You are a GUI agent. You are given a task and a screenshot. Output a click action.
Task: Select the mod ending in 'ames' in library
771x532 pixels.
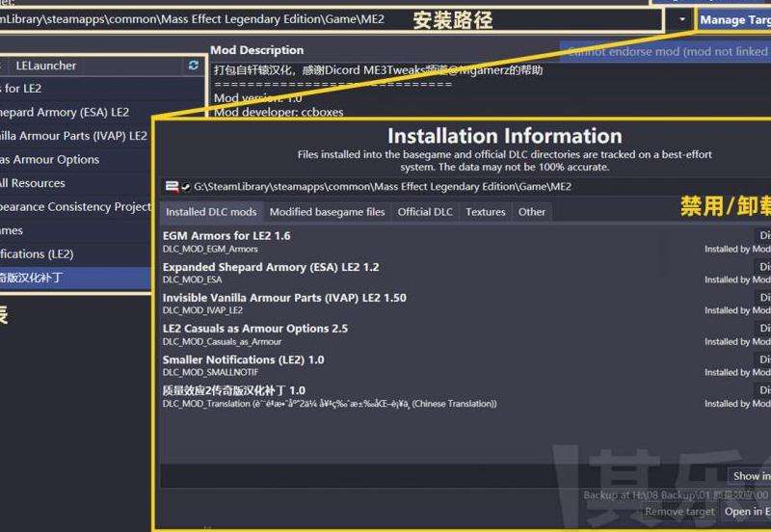[76, 230]
